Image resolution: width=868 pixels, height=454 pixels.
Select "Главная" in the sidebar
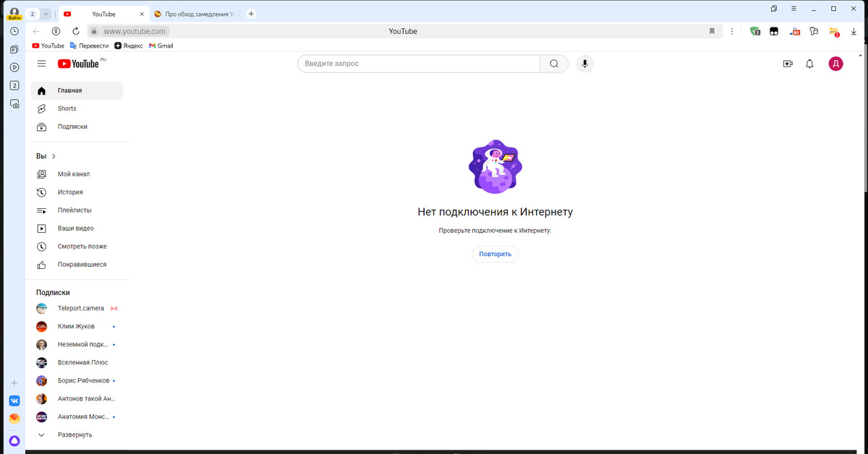77,90
